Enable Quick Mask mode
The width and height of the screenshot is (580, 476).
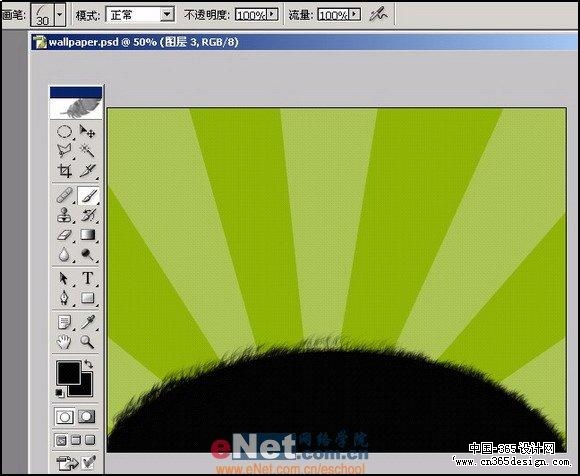coord(87,417)
